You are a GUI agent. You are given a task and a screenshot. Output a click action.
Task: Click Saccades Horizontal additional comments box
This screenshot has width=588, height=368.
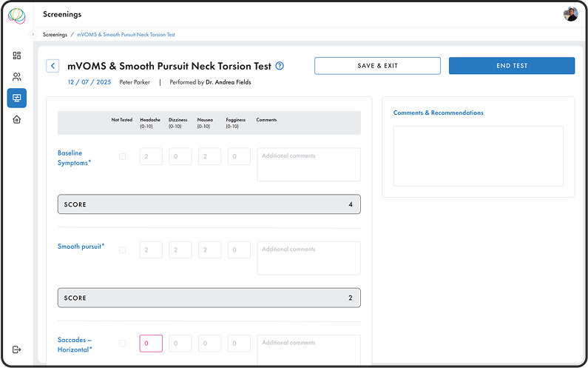tap(308, 349)
